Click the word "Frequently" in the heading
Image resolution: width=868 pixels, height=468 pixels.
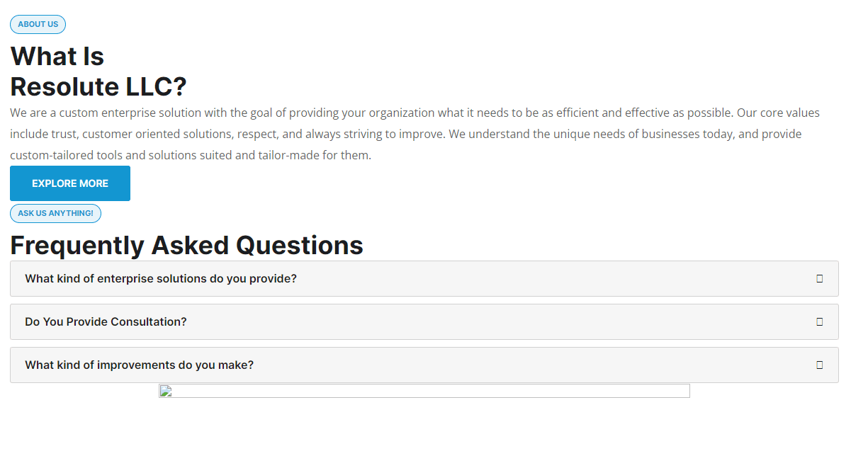[77, 246]
